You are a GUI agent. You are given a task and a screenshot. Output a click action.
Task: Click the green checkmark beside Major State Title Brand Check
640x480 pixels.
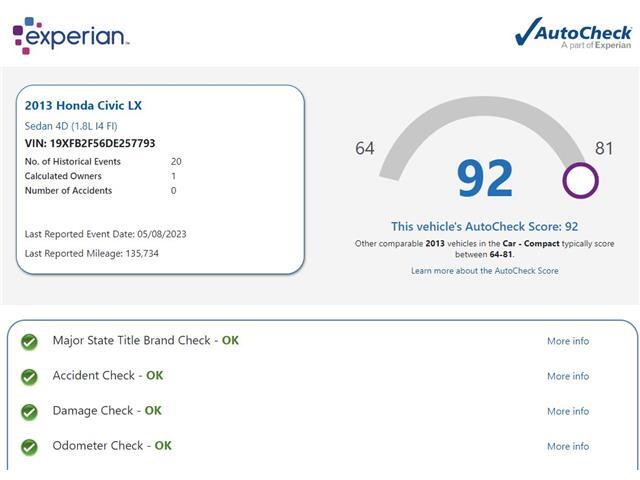click(x=29, y=342)
